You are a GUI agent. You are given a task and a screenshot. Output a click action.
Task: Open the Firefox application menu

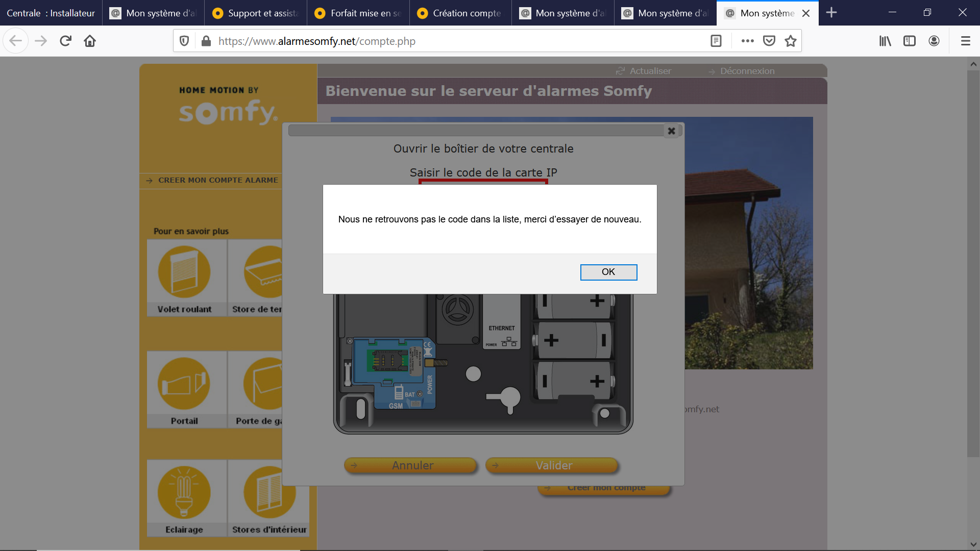[965, 41]
